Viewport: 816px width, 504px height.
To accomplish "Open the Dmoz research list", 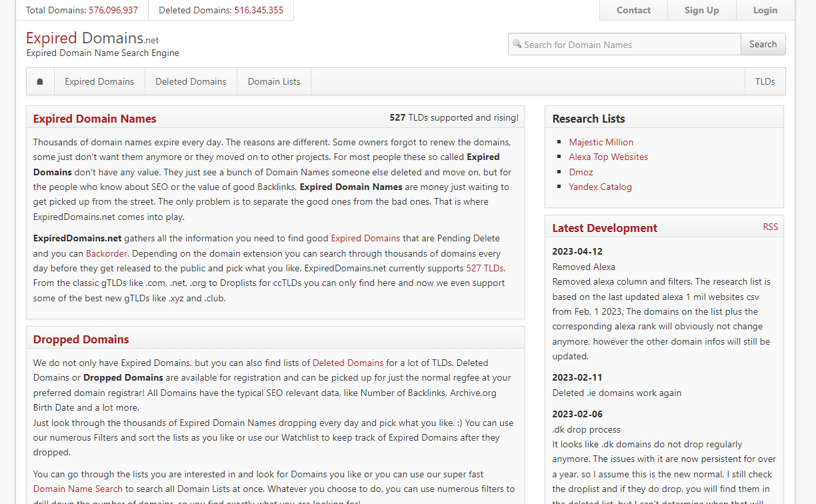I will 581,172.
